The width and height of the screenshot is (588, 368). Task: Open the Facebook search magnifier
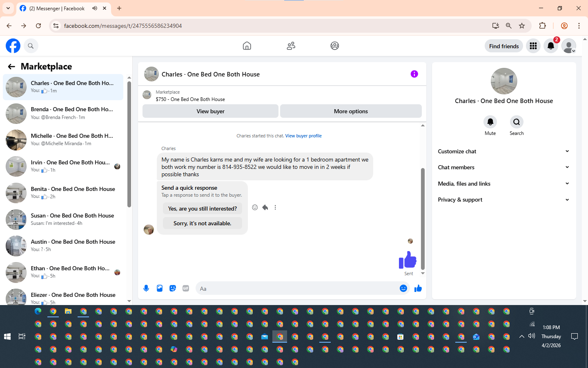pos(31,46)
